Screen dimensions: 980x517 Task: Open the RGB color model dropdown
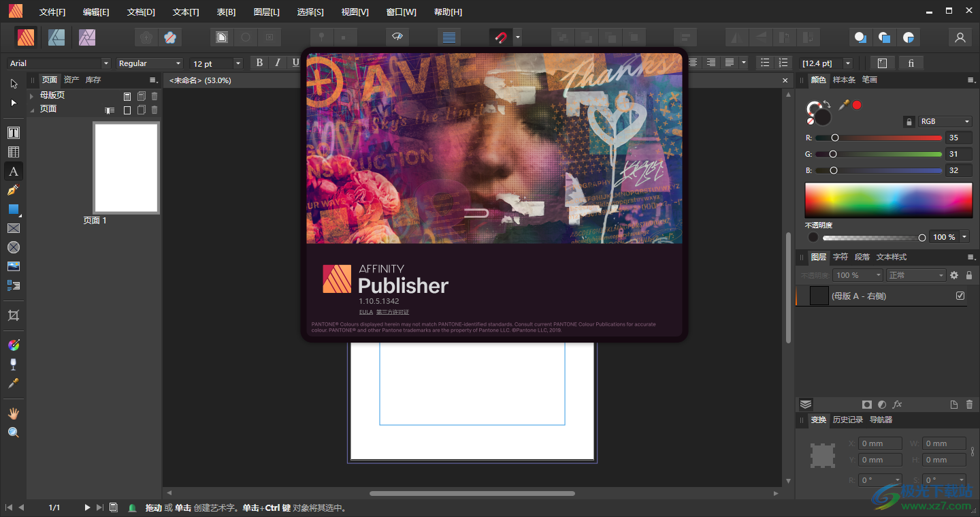pyautogui.click(x=945, y=121)
